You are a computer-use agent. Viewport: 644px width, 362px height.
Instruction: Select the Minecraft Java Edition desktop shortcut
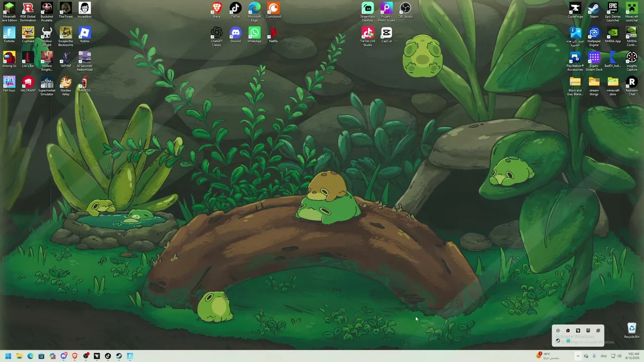tap(9, 12)
